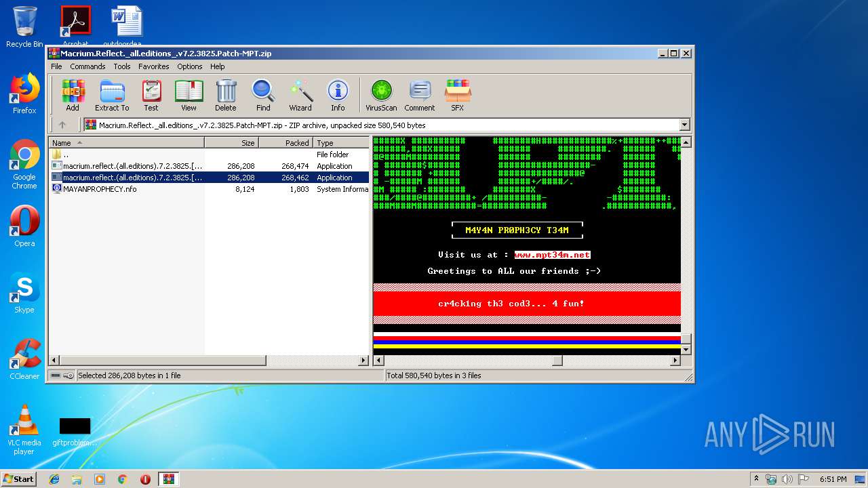Click the clock showing 6:51 PM
Viewport: 868px width, 488px height.
833,479
